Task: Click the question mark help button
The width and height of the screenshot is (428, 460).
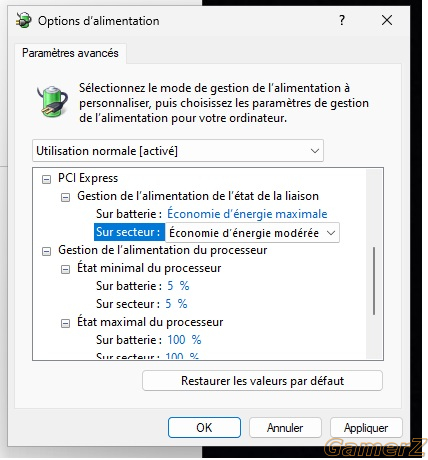Action: [342, 21]
